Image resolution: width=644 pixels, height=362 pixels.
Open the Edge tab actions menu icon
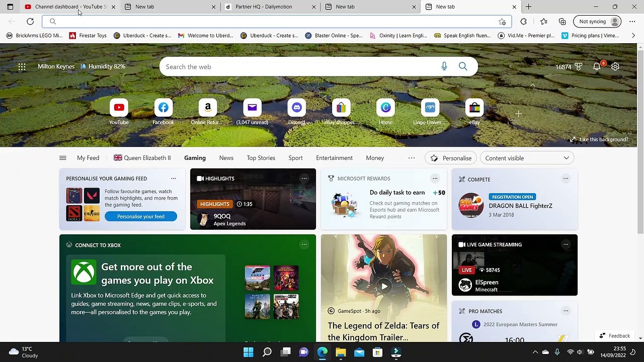point(10,7)
